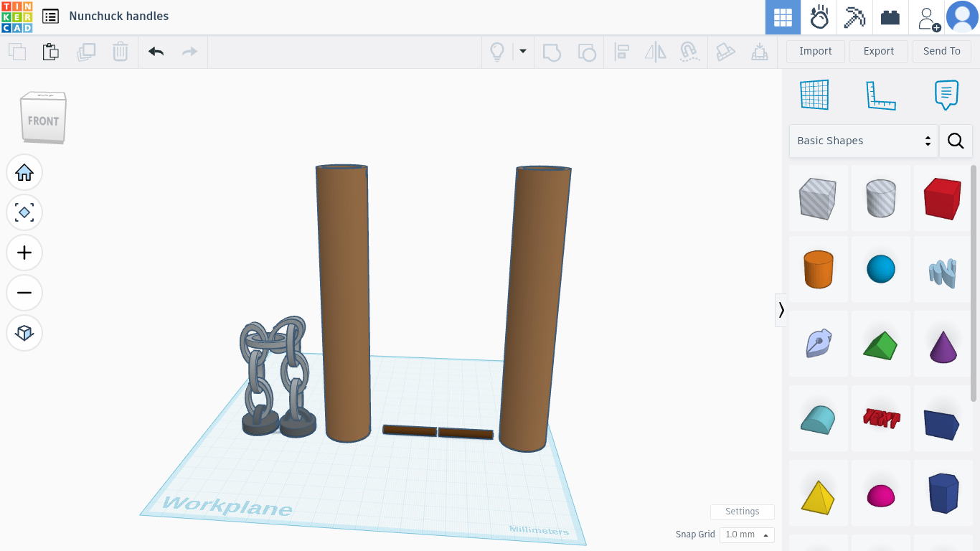Select the Ruler tool

click(x=881, y=95)
